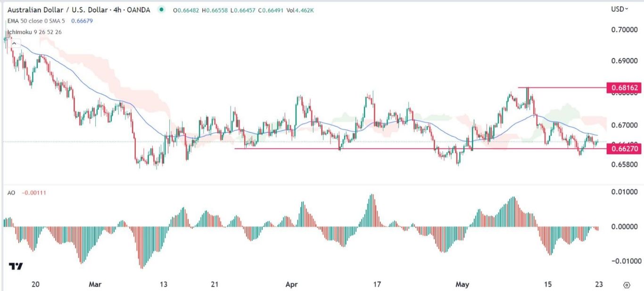
Task: Select the AO indicator legend label
Action: point(10,193)
